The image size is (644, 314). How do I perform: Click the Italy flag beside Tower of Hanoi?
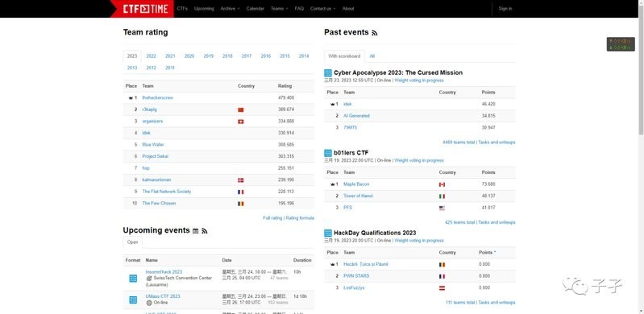point(442,196)
